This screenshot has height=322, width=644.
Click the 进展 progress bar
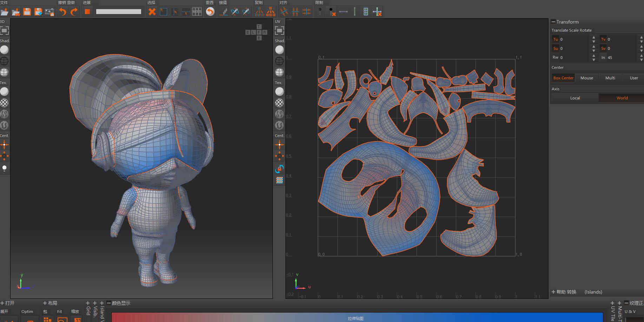pyautogui.click(x=119, y=12)
